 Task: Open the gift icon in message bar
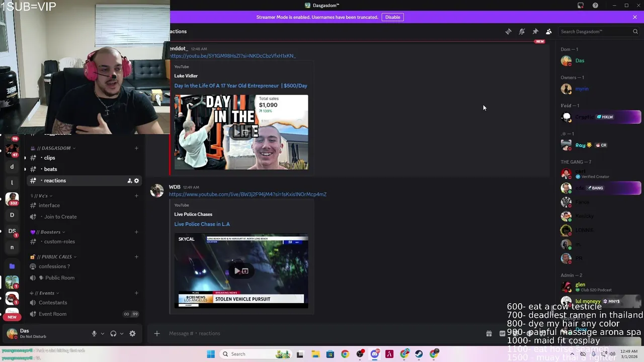pos(489,333)
